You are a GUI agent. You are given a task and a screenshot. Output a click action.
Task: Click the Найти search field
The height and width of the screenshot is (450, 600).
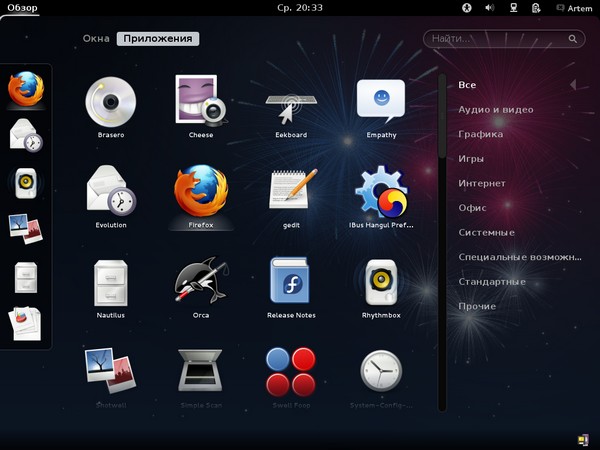click(500, 39)
